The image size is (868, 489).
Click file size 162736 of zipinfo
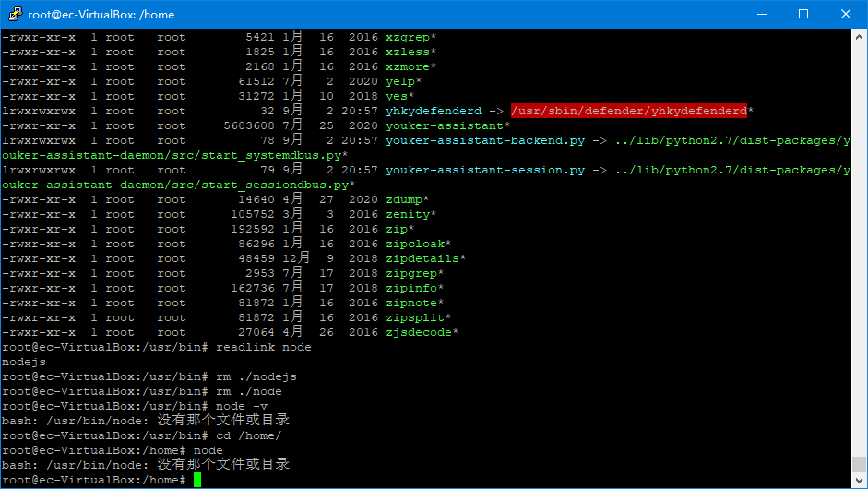253,288
